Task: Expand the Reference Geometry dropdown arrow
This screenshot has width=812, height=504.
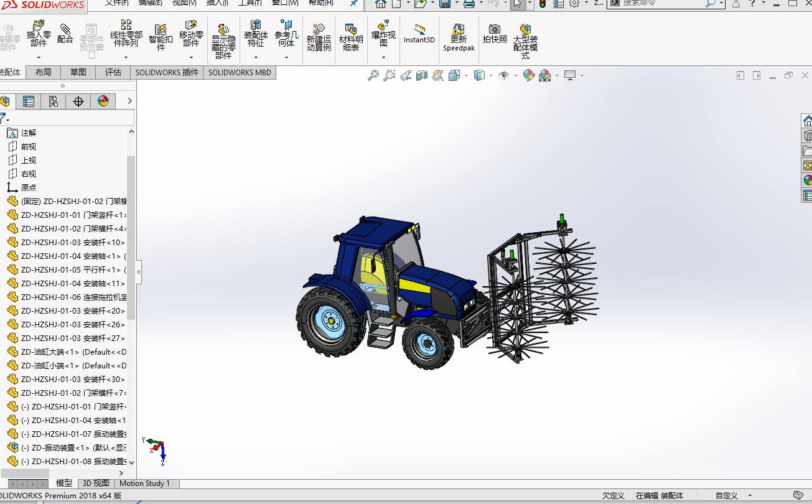Action: tap(286, 57)
